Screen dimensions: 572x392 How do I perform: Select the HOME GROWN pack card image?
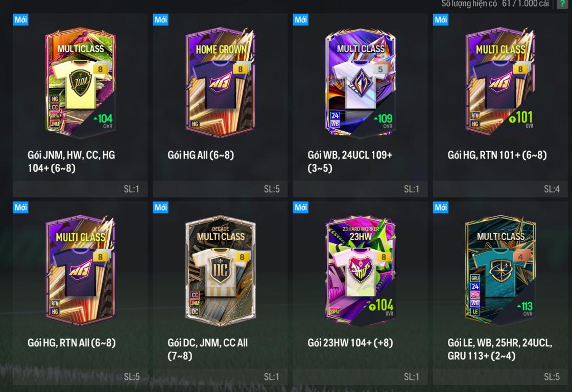pos(220,83)
